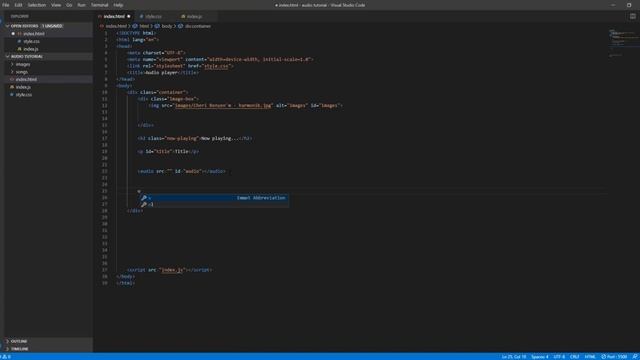640x360 pixels.
Task: Click the index.js file icon in Open Editors
Action: pyautogui.click(x=19, y=49)
